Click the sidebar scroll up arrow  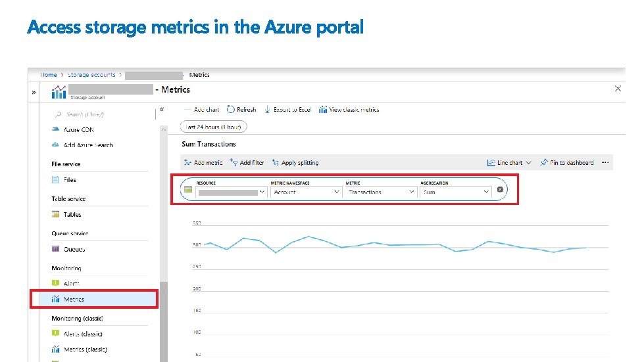(x=163, y=129)
